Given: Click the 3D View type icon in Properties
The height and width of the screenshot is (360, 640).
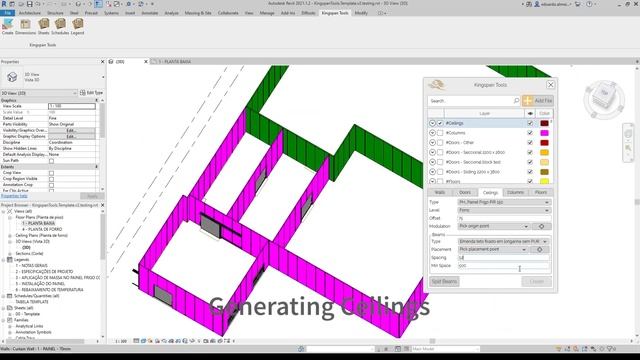Looking at the screenshot, I should [x=12, y=77].
